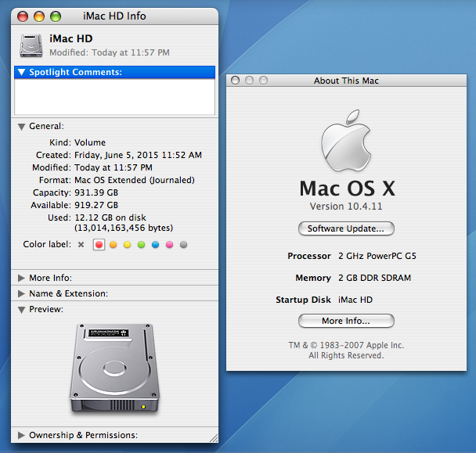Collapse the Preview section
Viewport: 476px width, 453px height.
(21, 310)
